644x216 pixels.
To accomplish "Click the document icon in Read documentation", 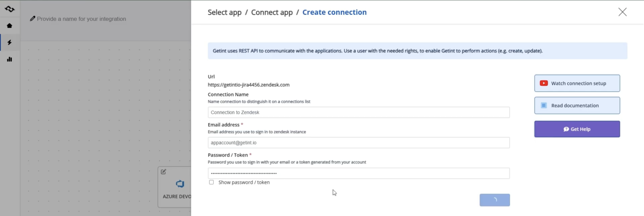I will [x=543, y=106].
